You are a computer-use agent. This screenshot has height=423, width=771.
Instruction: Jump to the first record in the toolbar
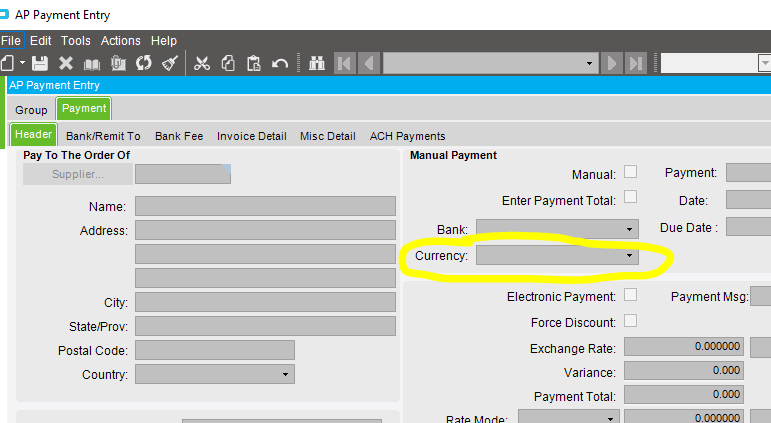click(345, 63)
